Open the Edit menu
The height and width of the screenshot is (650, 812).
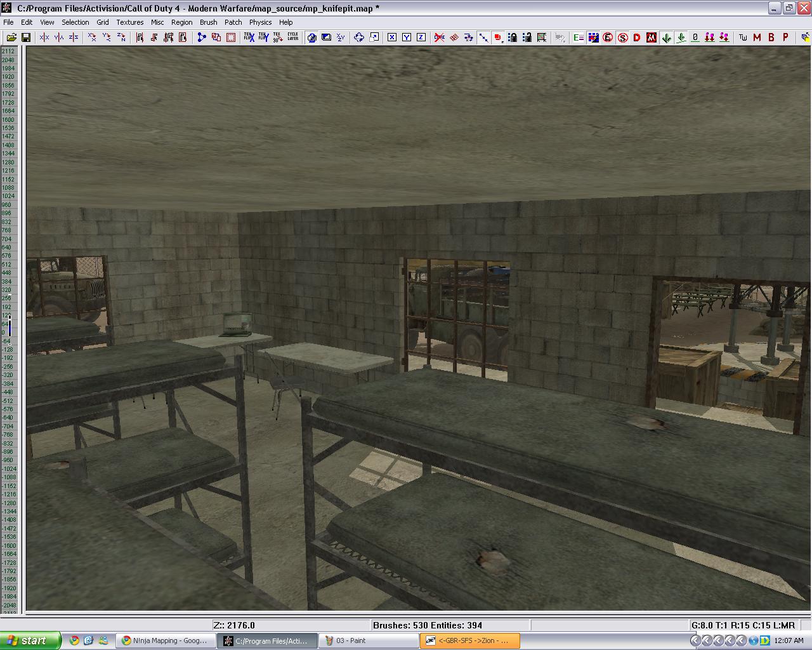(x=27, y=22)
